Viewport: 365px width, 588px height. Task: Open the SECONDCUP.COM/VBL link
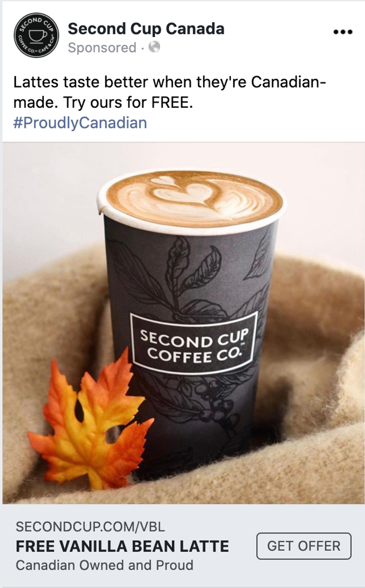pyautogui.click(x=90, y=526)
